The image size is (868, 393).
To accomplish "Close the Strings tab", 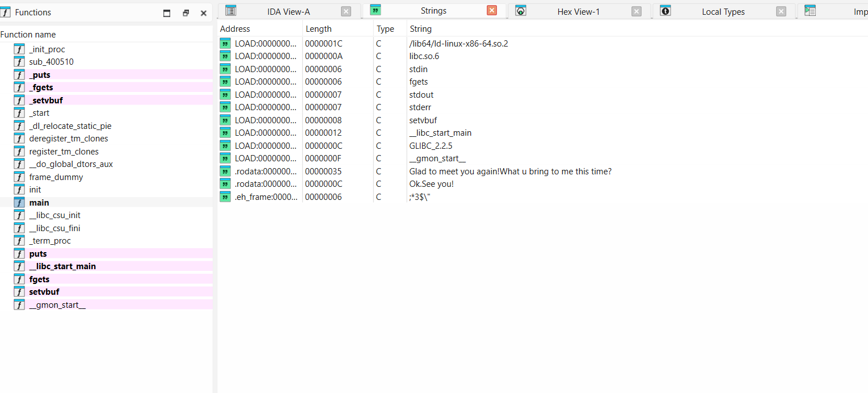I will coord(492,11).
